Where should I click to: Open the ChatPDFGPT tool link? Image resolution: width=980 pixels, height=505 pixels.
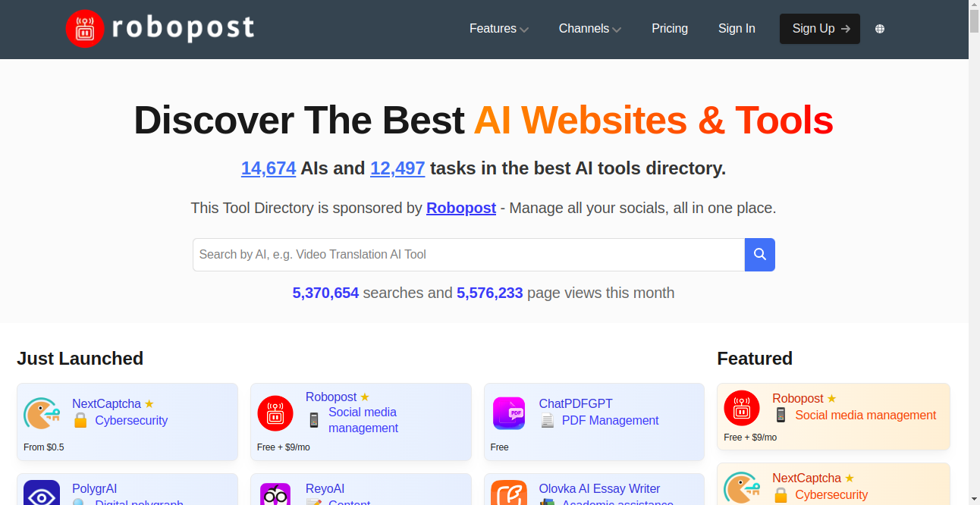click(x=576, y=404)
